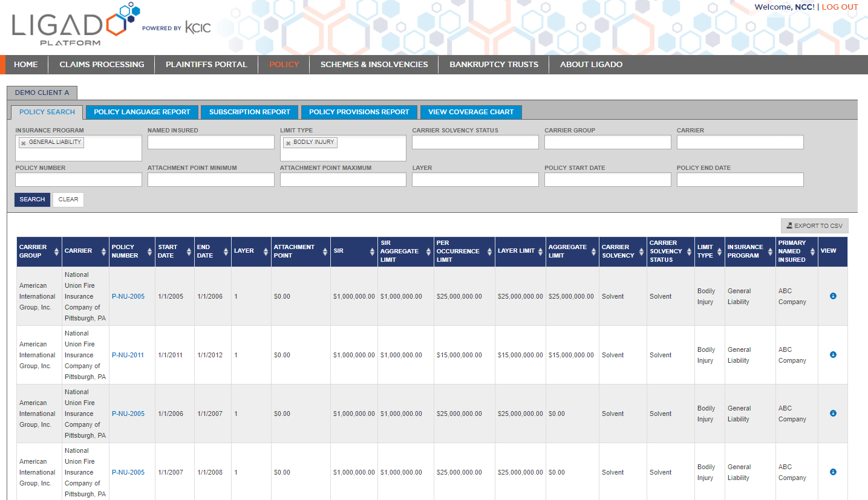Focus the Policy Start Date field

[608, 180]
